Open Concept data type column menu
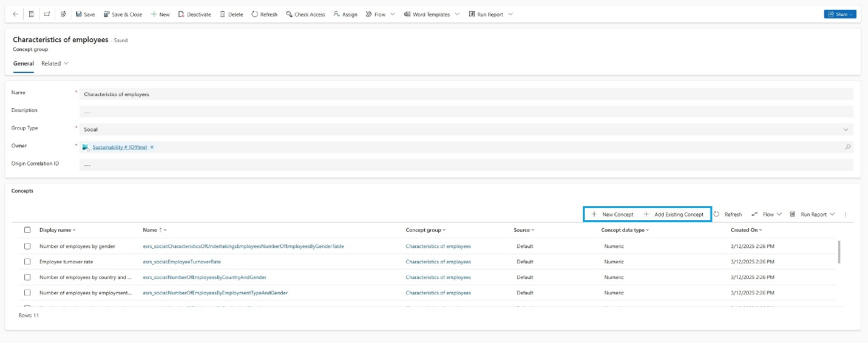Viewport: 868px width, 343px height. [625, 230]
